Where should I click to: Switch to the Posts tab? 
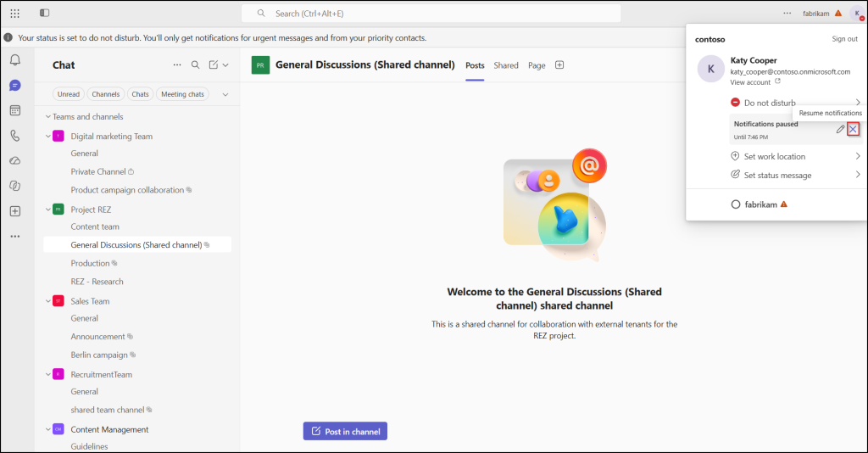[475, 65]
